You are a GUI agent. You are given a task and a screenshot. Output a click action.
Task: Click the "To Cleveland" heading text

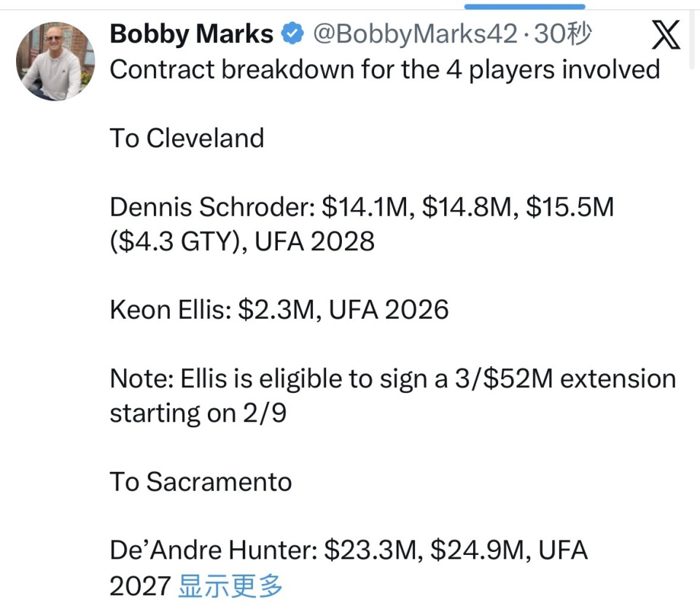[x=187, y=138]
